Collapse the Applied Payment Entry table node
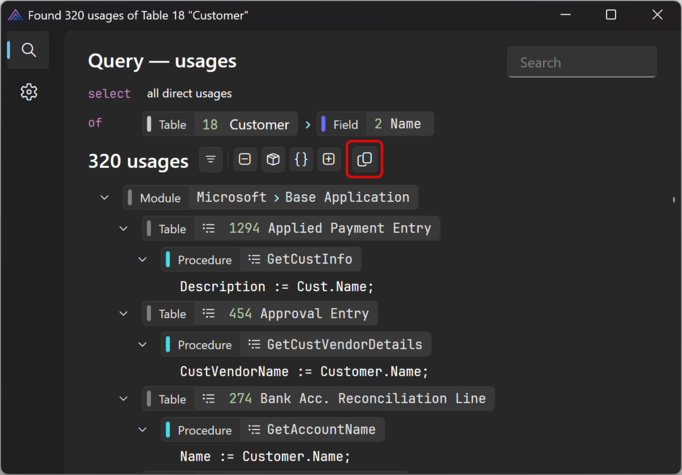The image size is (682, 475). point(124,229)
